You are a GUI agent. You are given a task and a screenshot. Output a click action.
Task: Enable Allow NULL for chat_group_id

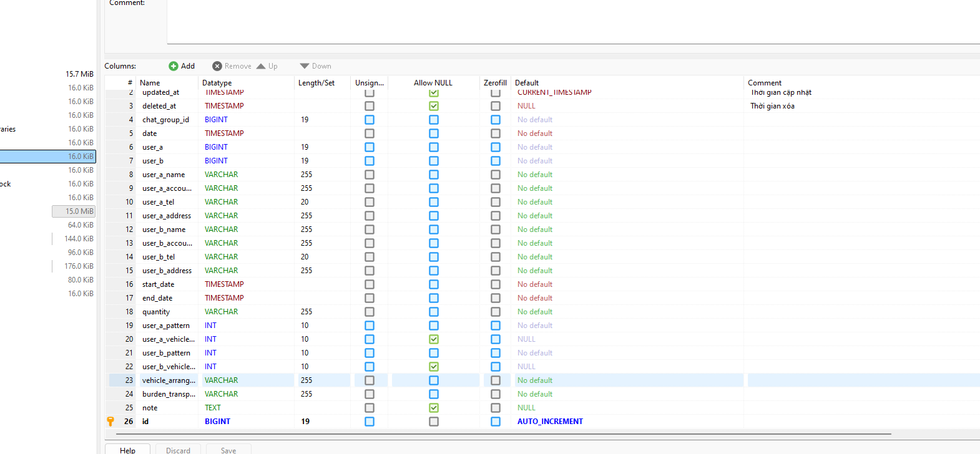pos(434,120)
